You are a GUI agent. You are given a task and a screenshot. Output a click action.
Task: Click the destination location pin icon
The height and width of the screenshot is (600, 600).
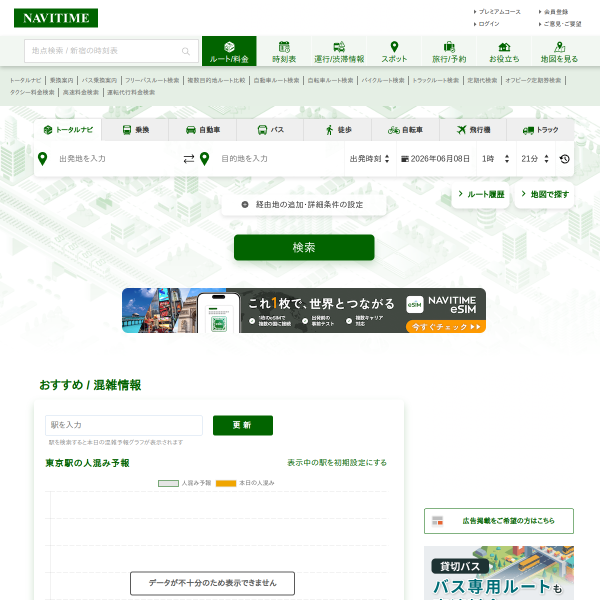(205, 159)
